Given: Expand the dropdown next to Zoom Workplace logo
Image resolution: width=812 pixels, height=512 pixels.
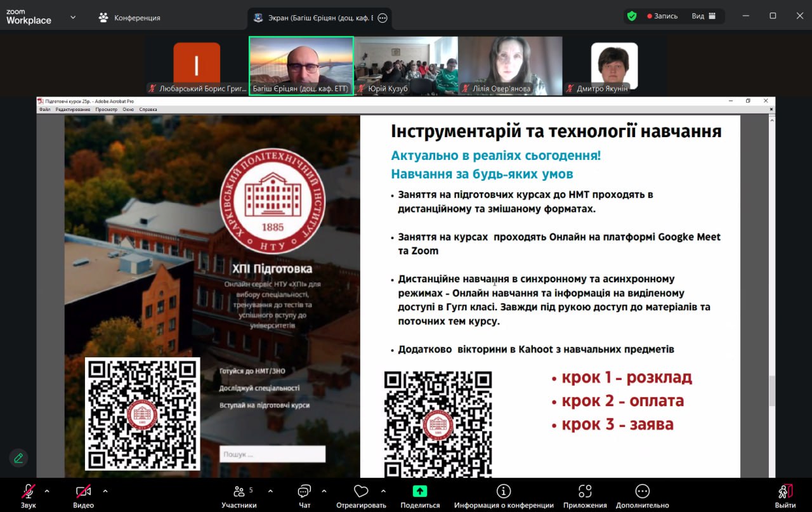Looking at the screenshot, I should (73, 17).
